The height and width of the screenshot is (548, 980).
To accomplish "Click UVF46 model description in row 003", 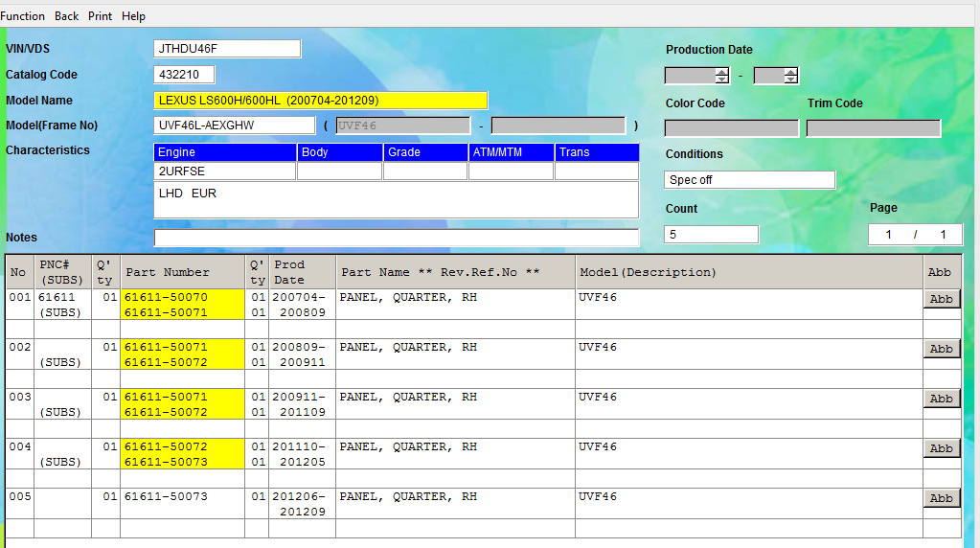I will point(598,397).
